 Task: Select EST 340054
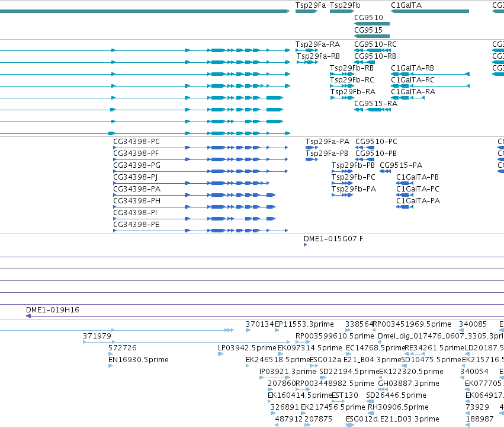pyautogui.click(x=462, y=378)
